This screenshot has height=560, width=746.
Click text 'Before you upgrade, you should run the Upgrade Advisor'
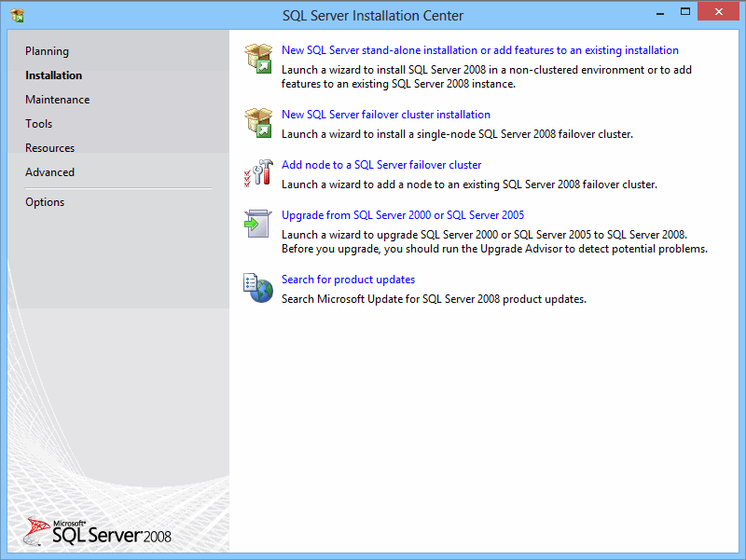421,249
